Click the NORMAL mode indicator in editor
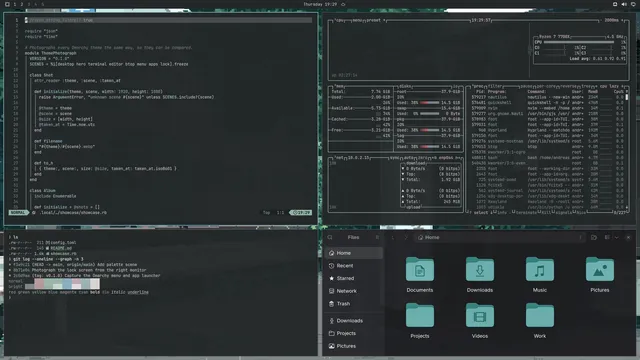The width and height of the screenshot is (640, 360). click(18, 213)
